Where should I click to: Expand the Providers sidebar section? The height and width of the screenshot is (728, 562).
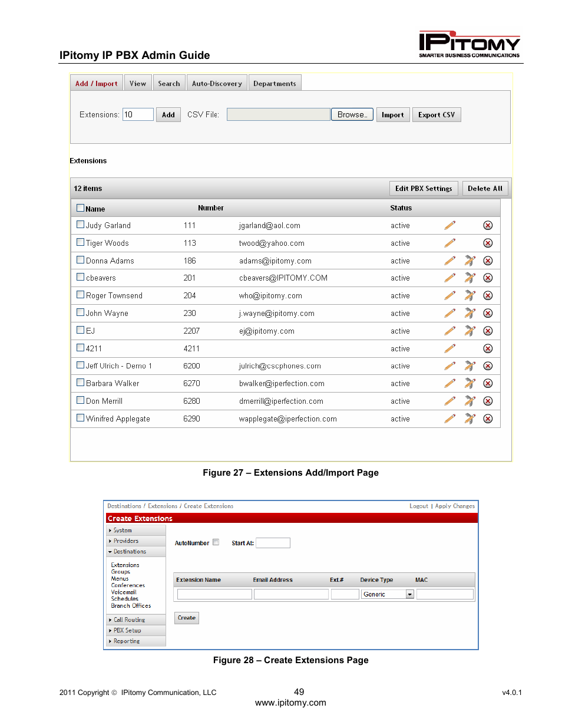pyautogui.click(x=136, y=541)
